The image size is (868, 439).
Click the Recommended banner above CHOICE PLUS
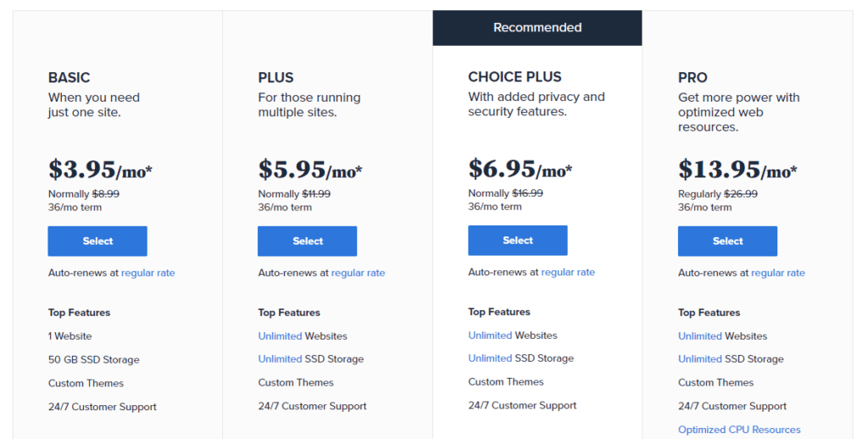(x=537, y=28)
